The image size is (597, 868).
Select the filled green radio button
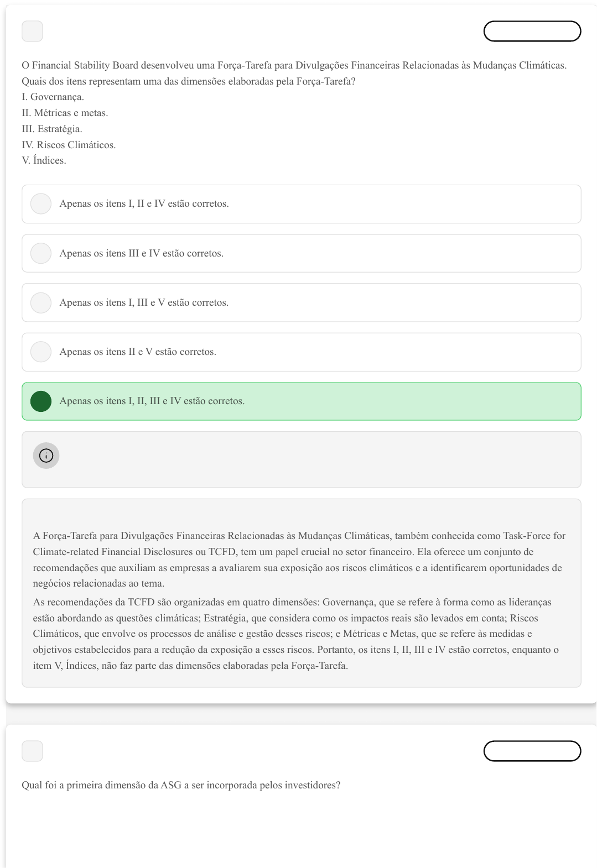41,401
